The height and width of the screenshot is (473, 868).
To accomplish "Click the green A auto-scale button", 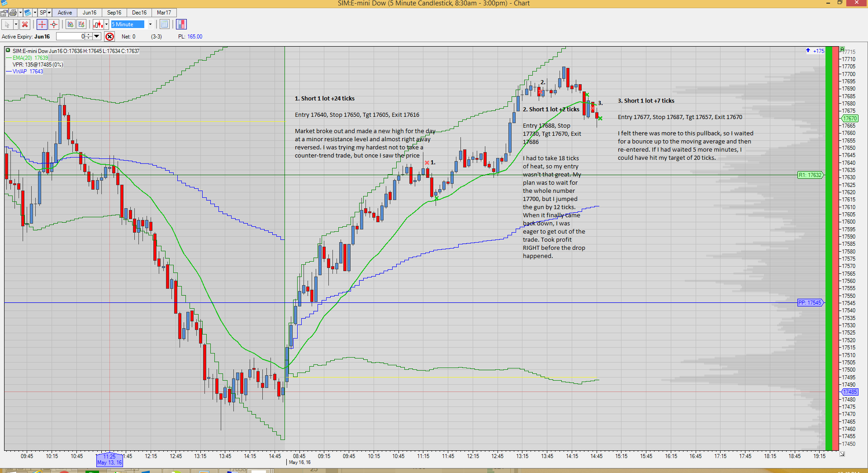I will point(843,49).
